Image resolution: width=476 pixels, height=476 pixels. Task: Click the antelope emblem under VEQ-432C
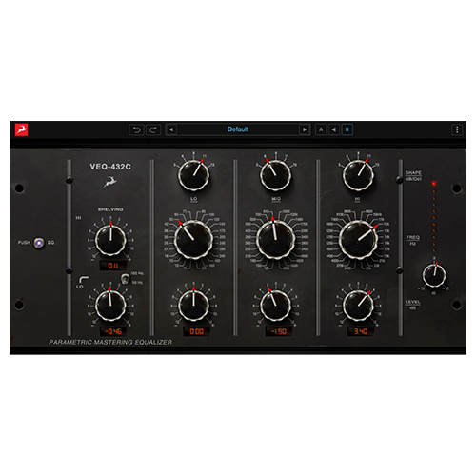[x=109, y=182]
